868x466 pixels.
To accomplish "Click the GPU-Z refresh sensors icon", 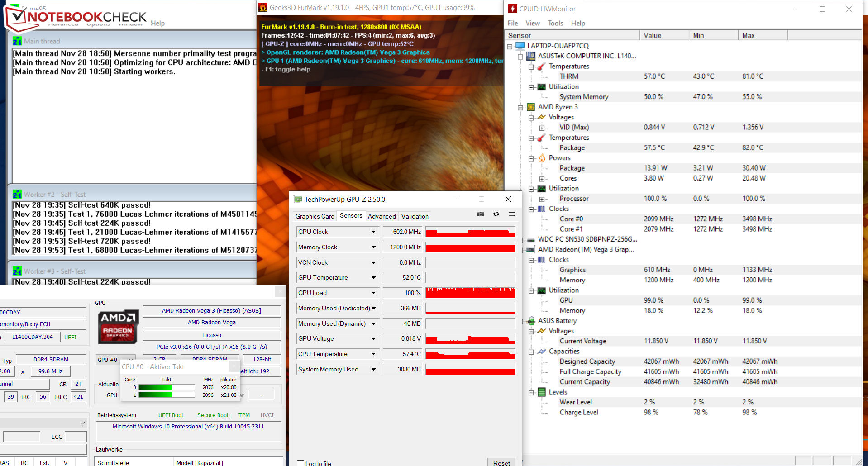I will 496,214.
